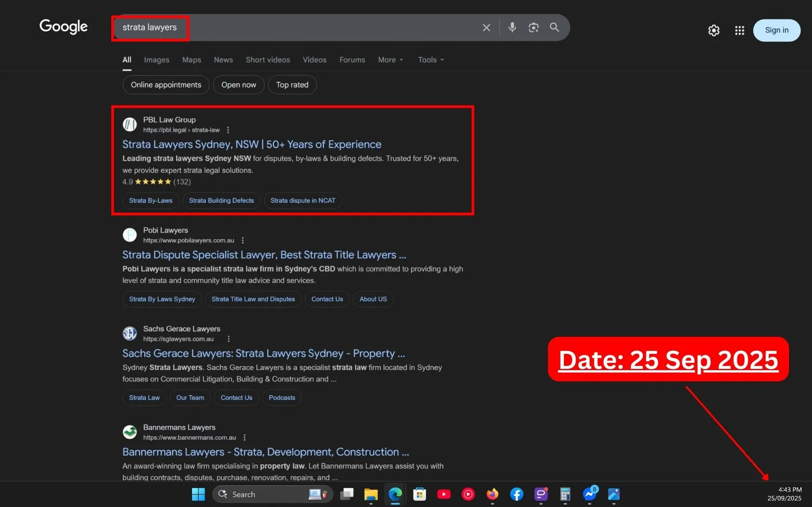The image size is (812, 507).
Task: Open the Google apps grid
Action: (739, 30)
